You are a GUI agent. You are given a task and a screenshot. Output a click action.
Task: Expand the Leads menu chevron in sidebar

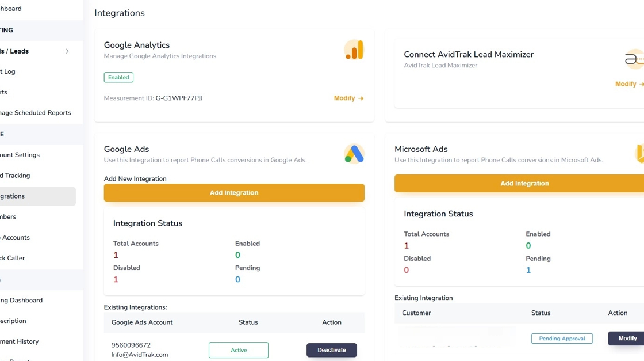point(67,51)
